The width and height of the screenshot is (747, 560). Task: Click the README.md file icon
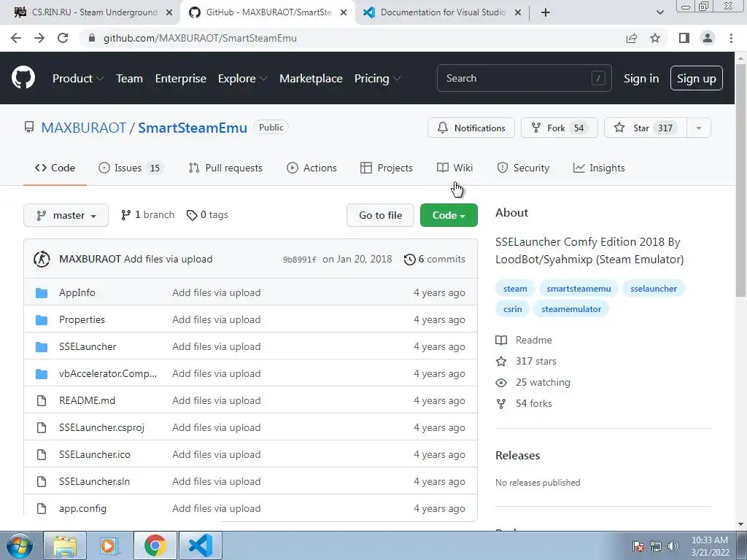click(42, 400)
